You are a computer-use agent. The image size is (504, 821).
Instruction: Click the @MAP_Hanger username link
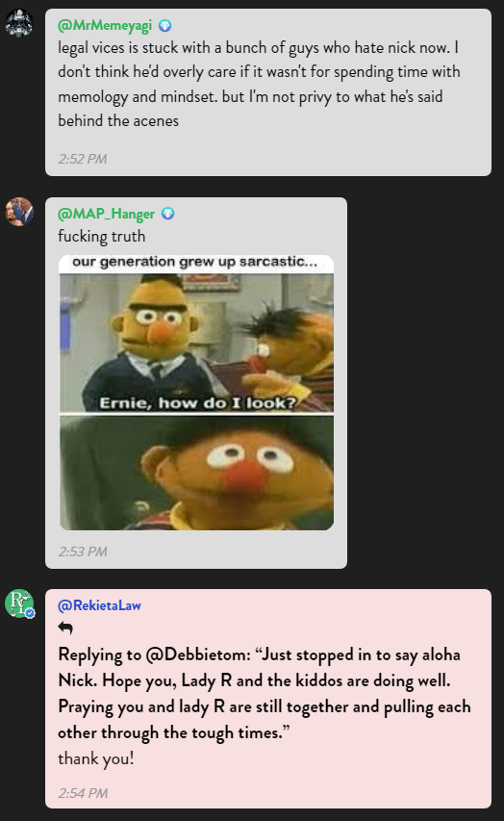pos(106,214)
